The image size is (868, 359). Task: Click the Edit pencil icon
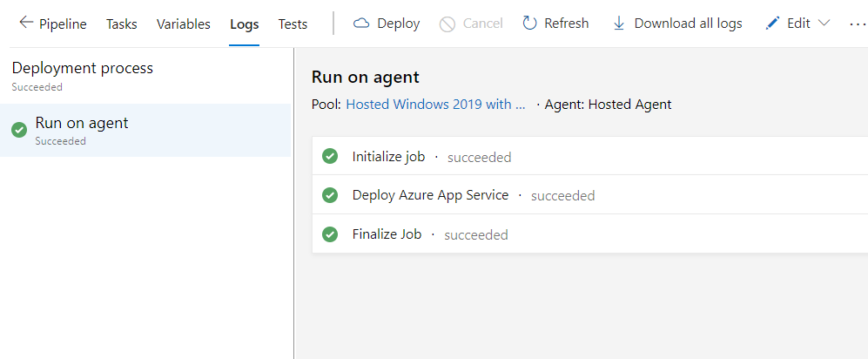coord(772,24)
